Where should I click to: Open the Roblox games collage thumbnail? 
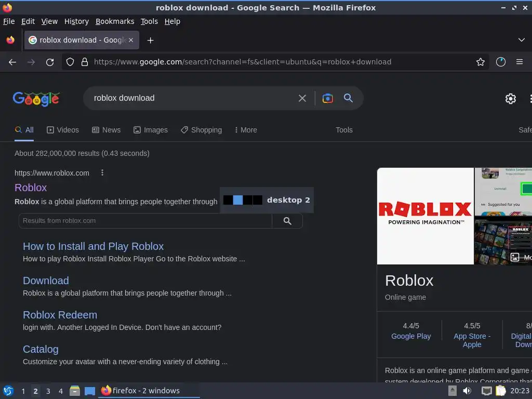pos(503,241)
